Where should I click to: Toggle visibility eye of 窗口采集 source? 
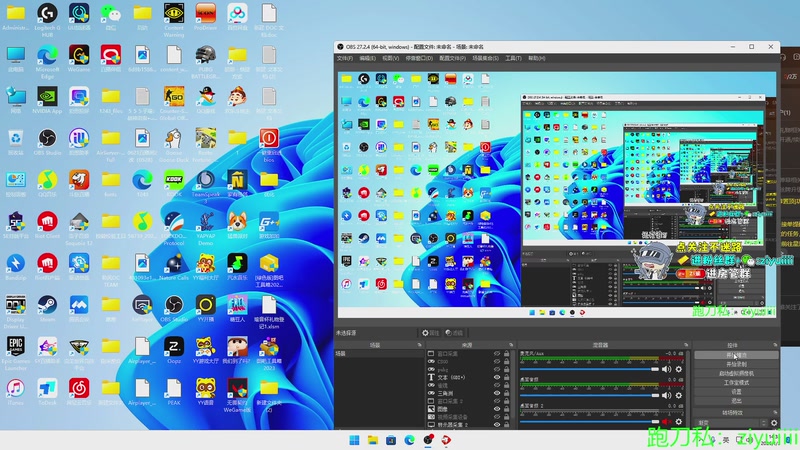(x=496, y=354)
